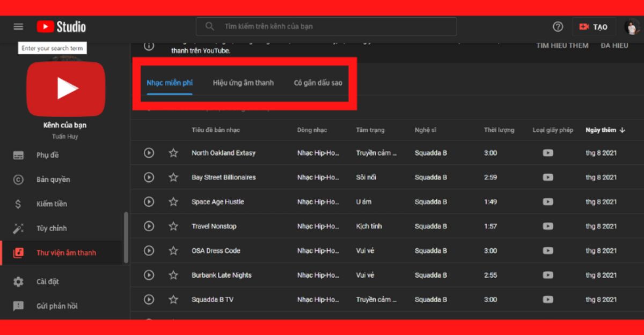Click the track title North Oakland Extasy

tap(224, 153)
